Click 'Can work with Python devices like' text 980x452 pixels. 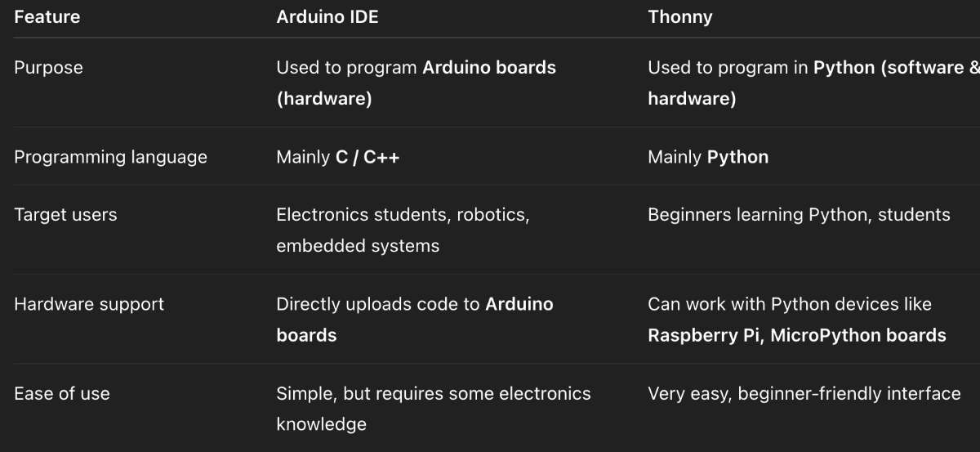[789, 304]
